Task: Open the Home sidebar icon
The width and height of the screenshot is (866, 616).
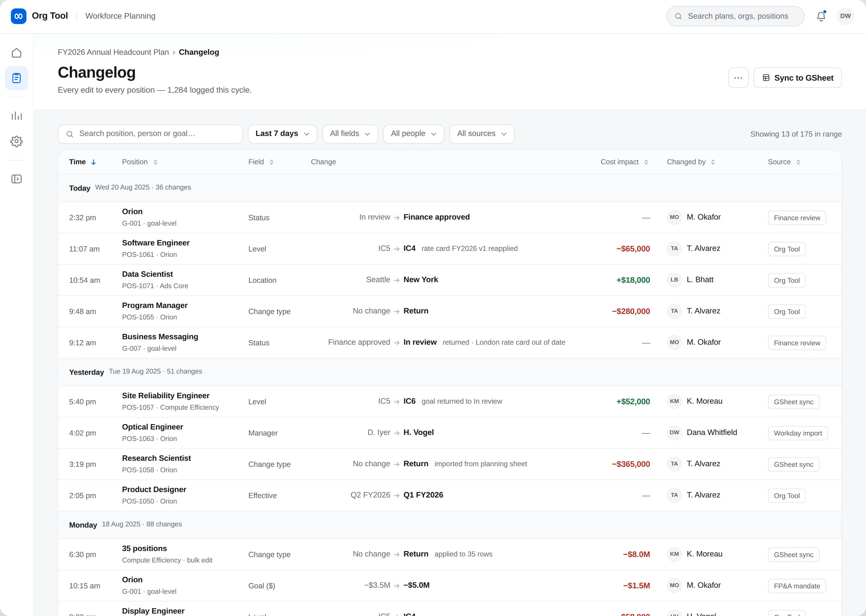Action: (x=16, y=53)
